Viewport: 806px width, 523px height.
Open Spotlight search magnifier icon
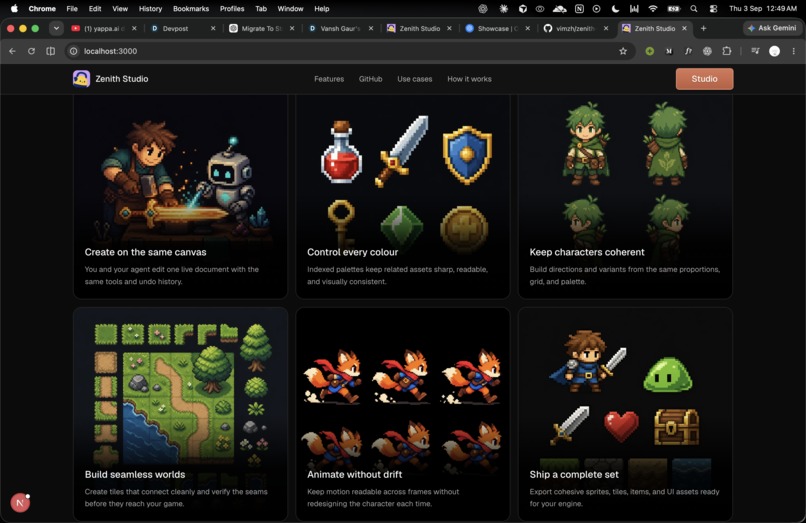(x=694, y=9)
